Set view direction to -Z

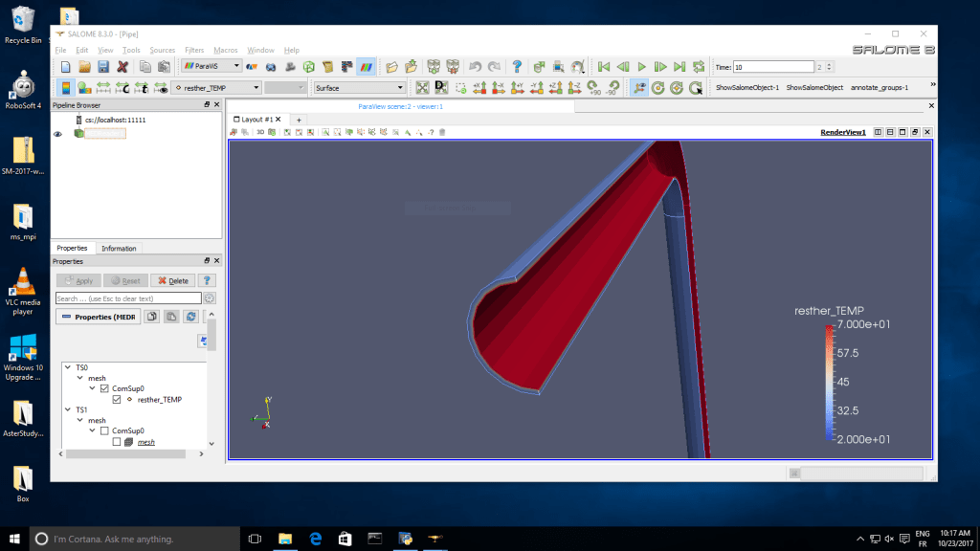[x=574, y=88]
